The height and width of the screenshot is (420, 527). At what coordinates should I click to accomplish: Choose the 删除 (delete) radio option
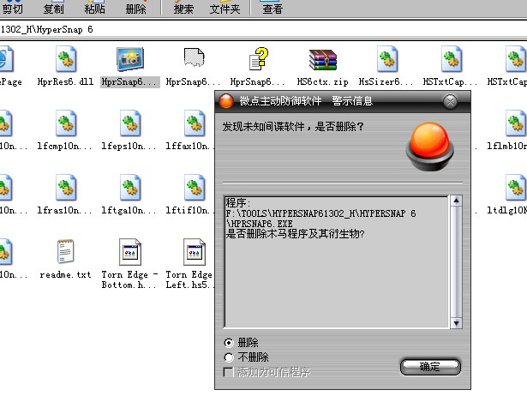point(229,343)
